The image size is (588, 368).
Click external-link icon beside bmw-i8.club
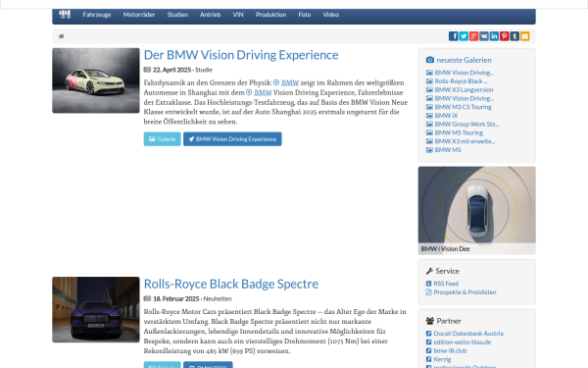(428, 350)
